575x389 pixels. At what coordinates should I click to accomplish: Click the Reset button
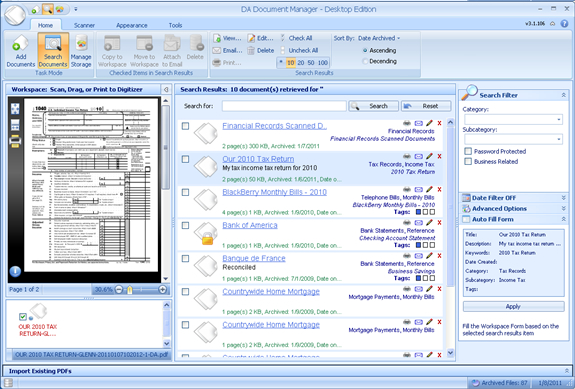[x=426, y=106]
